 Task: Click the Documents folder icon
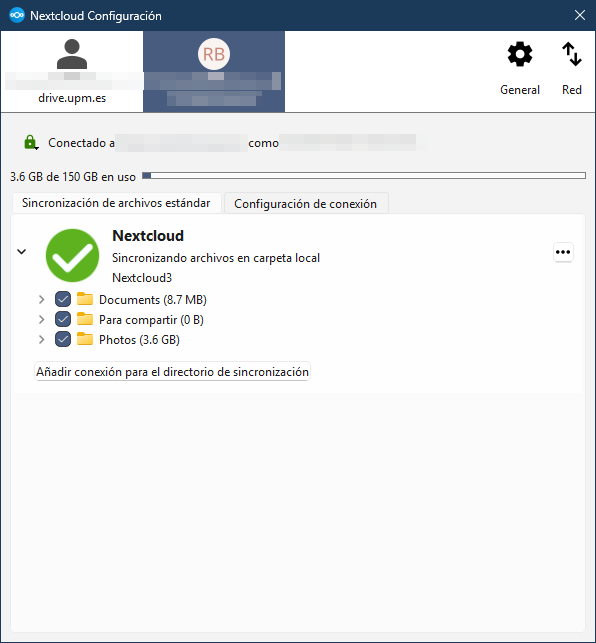tap(85, 299)
